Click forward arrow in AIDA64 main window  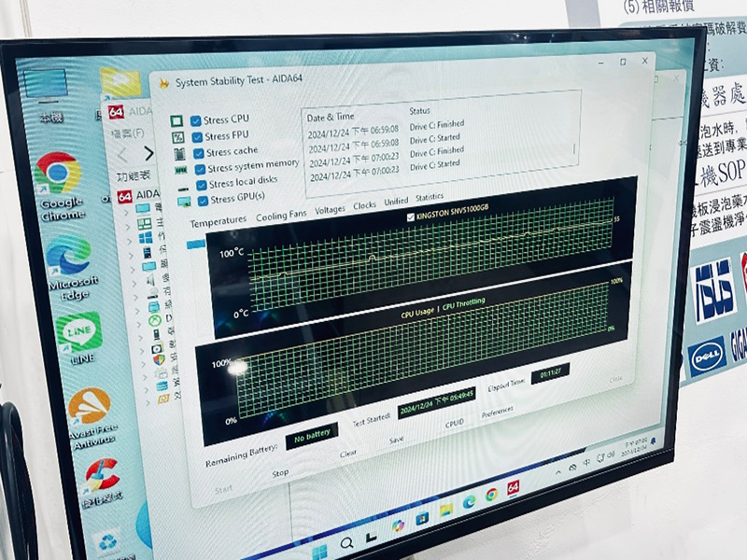(x=148, y=154)
